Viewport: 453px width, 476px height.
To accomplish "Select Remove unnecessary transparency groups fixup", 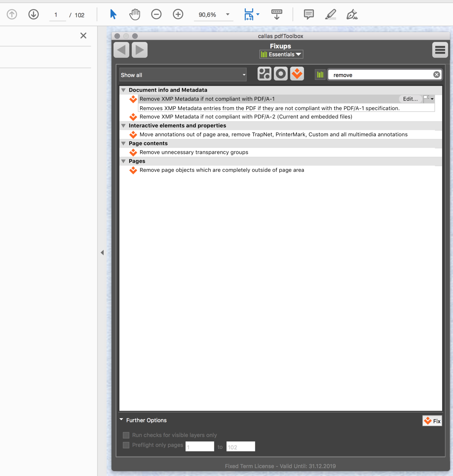I will (194, 152).
